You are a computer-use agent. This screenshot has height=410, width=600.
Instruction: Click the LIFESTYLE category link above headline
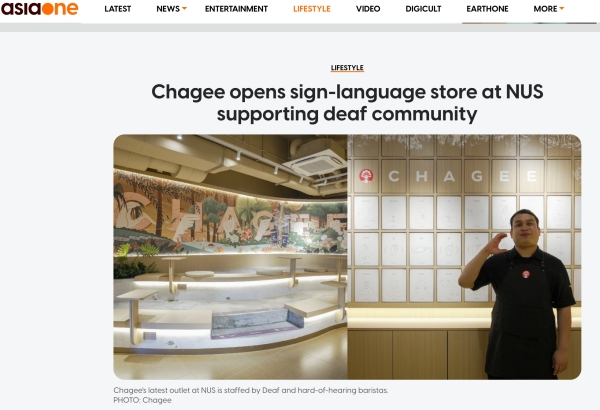347,68
